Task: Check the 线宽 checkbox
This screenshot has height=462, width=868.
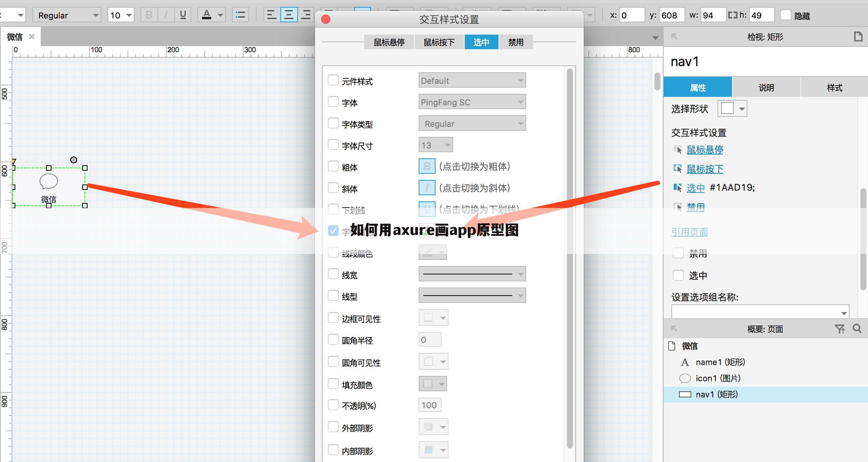Action: point(333,274)
